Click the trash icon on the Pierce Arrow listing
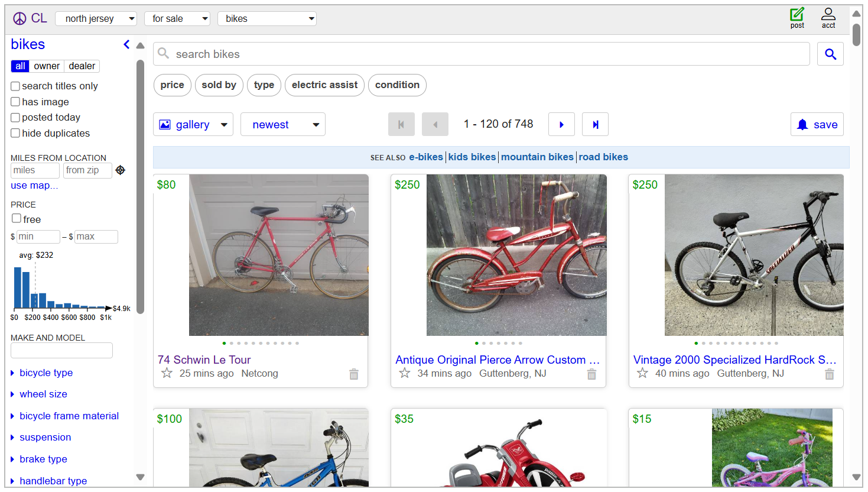 pyautogui.click(x=591, y=374)
